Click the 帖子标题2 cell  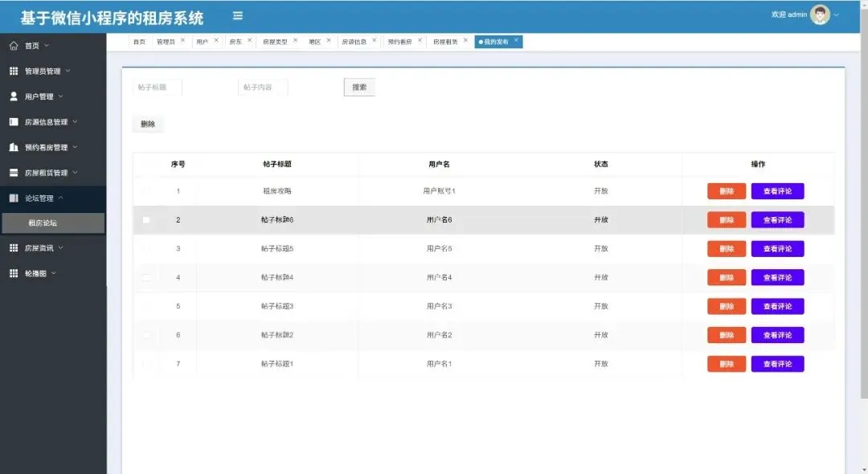[276, 335]
